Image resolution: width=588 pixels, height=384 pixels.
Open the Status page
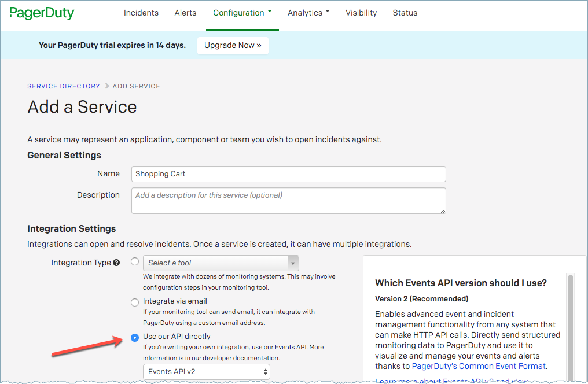coord(405,13)
